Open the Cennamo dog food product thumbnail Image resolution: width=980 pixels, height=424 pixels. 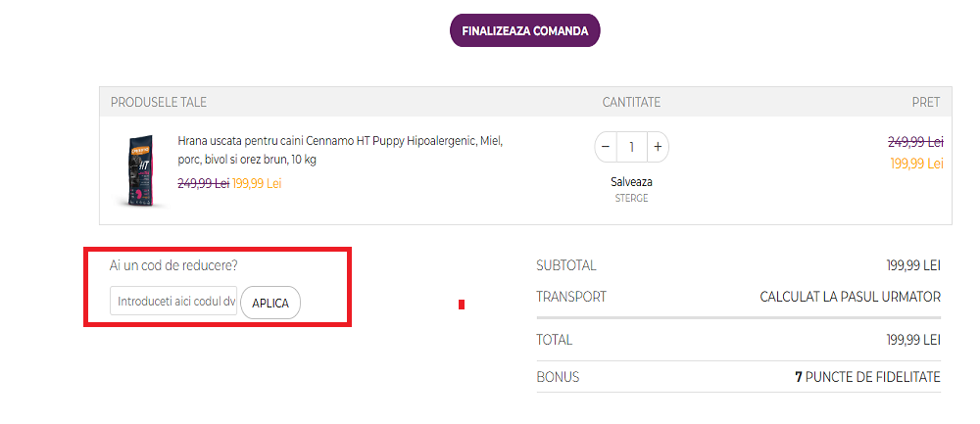coord(135,169)
